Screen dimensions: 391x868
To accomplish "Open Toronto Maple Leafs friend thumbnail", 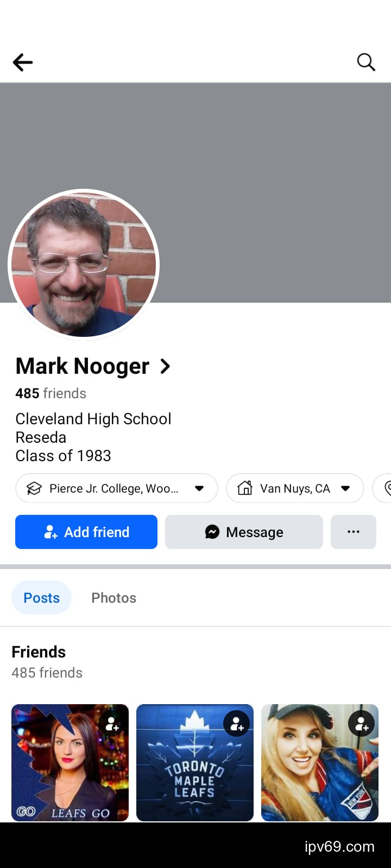I will 195,763.
